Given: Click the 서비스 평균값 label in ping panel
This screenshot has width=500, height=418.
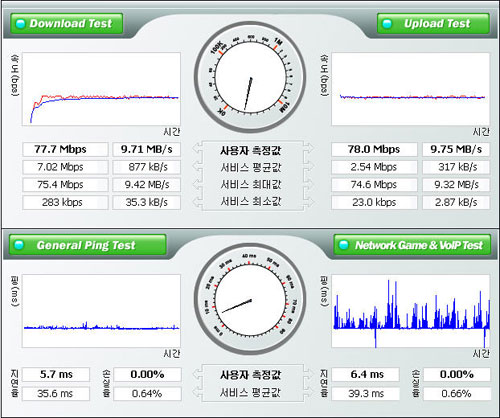Looking at the screenshot, I should [x=251, y=393].
